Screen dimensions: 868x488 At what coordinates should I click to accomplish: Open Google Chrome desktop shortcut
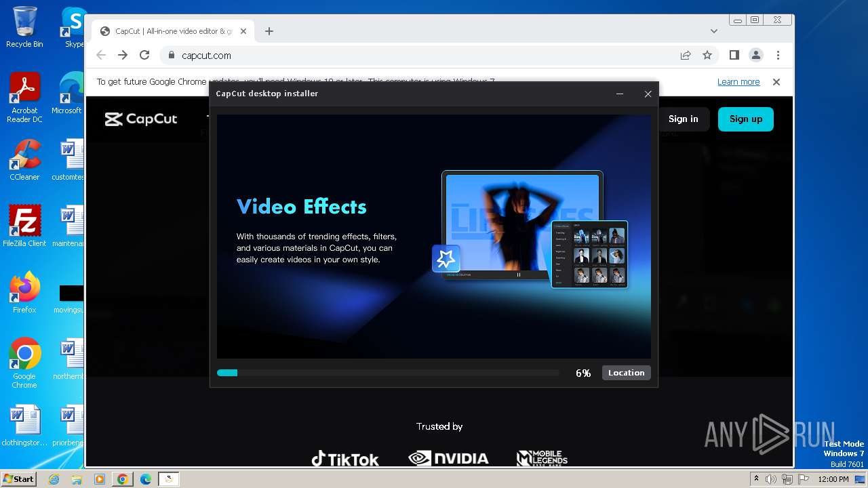(24, 363)
